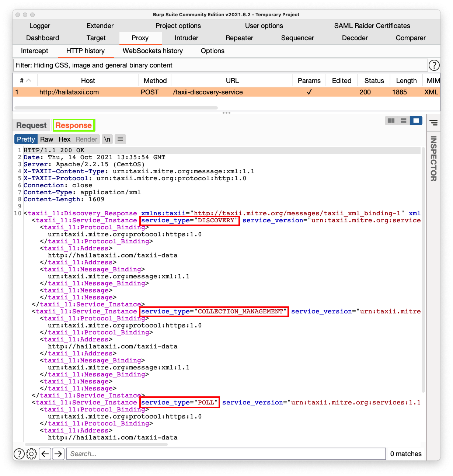Switch to the Repeater tab

(x=239, y=38)
